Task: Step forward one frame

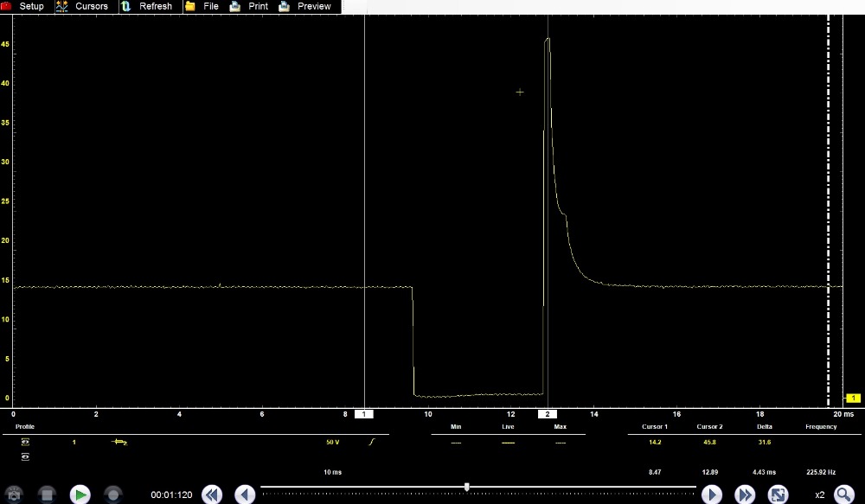Action: (711, 494)
